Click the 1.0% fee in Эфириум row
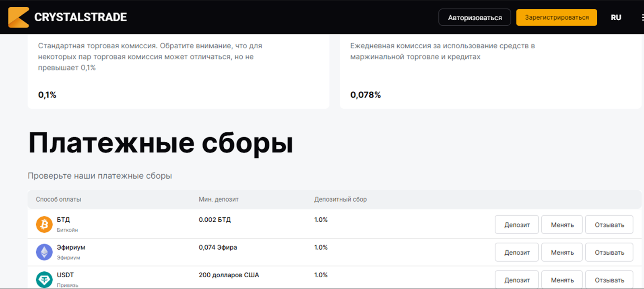 [321, 247]
